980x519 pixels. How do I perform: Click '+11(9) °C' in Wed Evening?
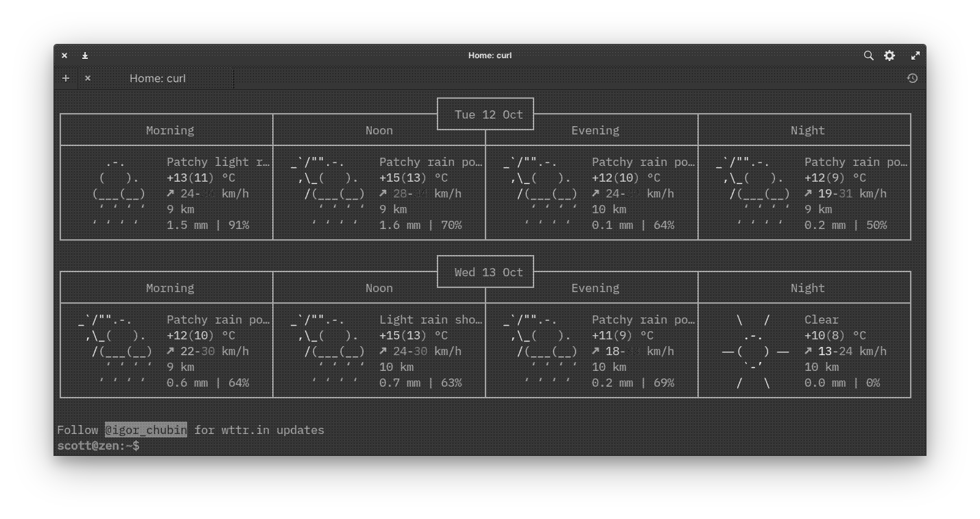pyautogui.click(x=623, y=335)
